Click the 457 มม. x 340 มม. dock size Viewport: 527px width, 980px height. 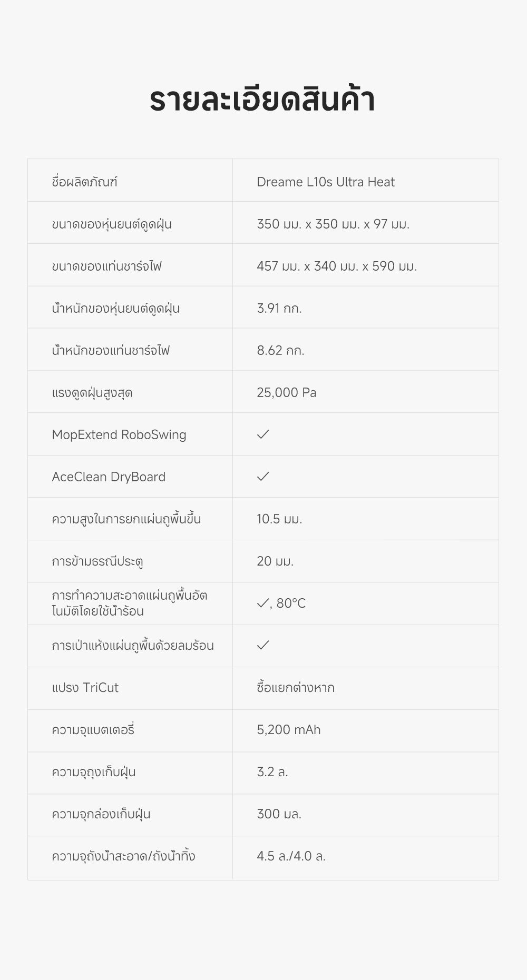(x=337, y=266)
